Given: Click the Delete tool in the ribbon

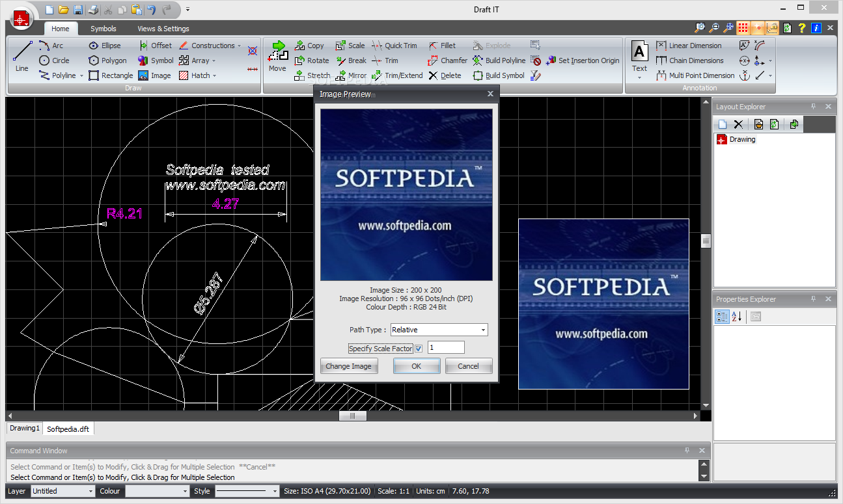Looking at the screenshot, I should [x=445, y=75].
